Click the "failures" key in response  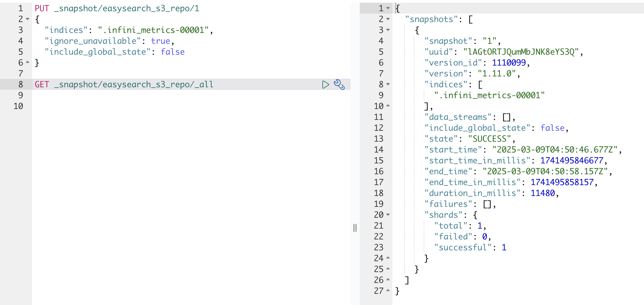pyautogui.click(x=448, y=204)
